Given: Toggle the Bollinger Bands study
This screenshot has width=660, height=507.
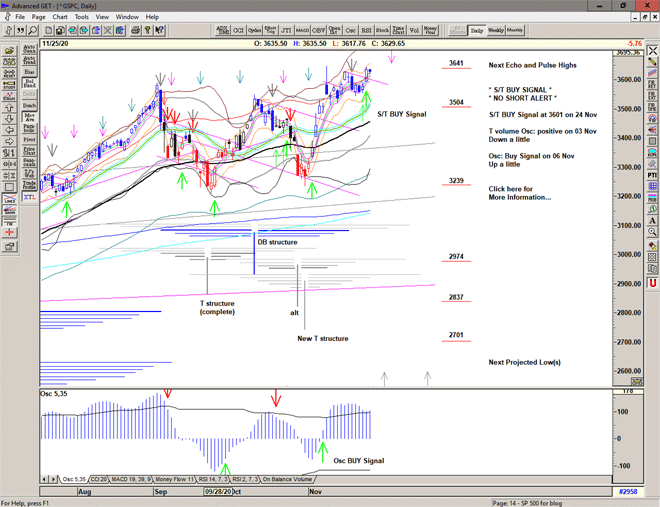Looking at the screenshot, I should tap(29, 85).
